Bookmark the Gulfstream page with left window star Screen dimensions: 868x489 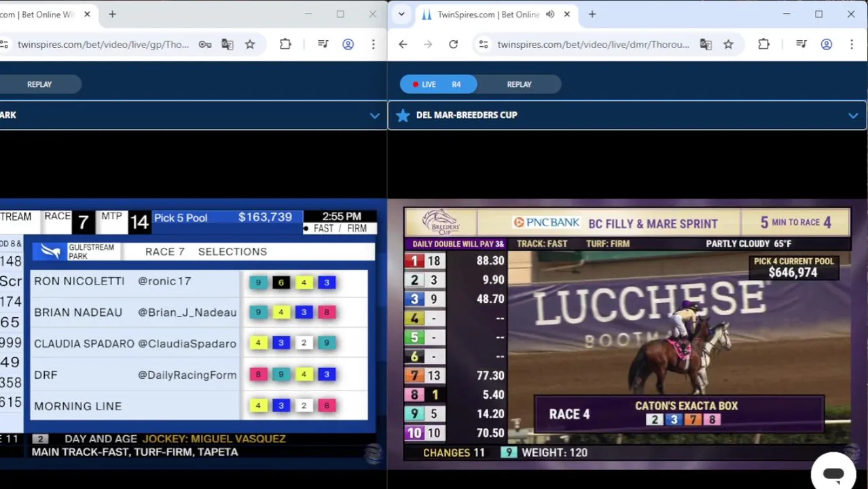click(250, 45)
